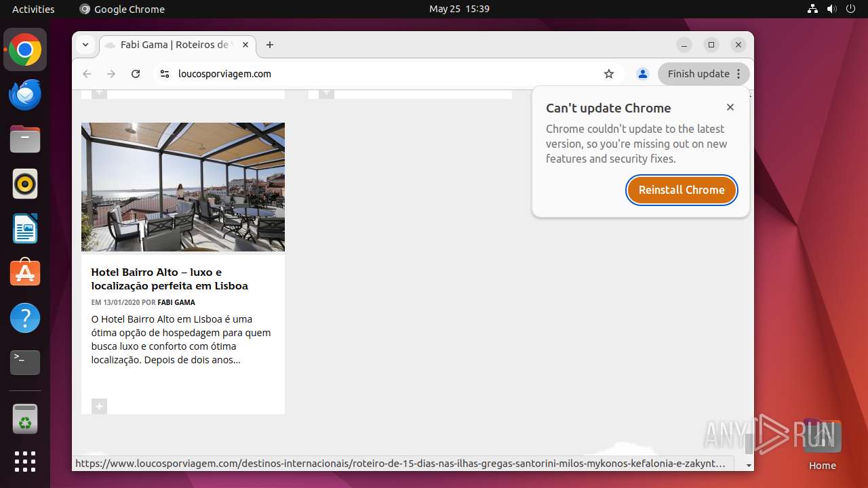868x488 pixels.
Task: Launch Rhythmbox music player in the dock
Action: tap(25, 184)
